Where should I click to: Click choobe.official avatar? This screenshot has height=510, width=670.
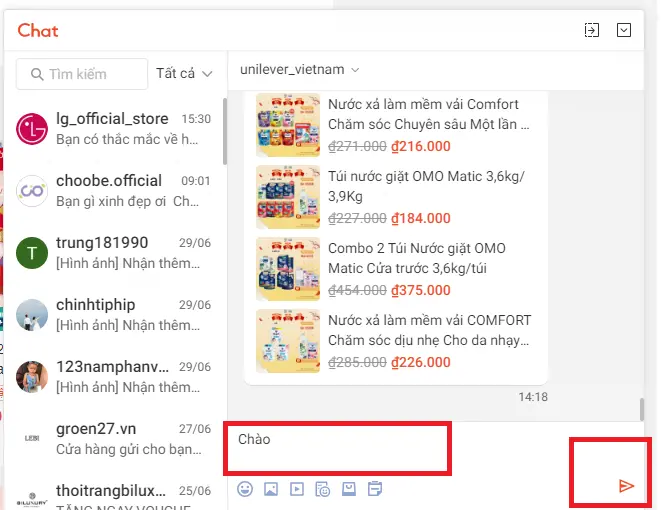(32, 191)
